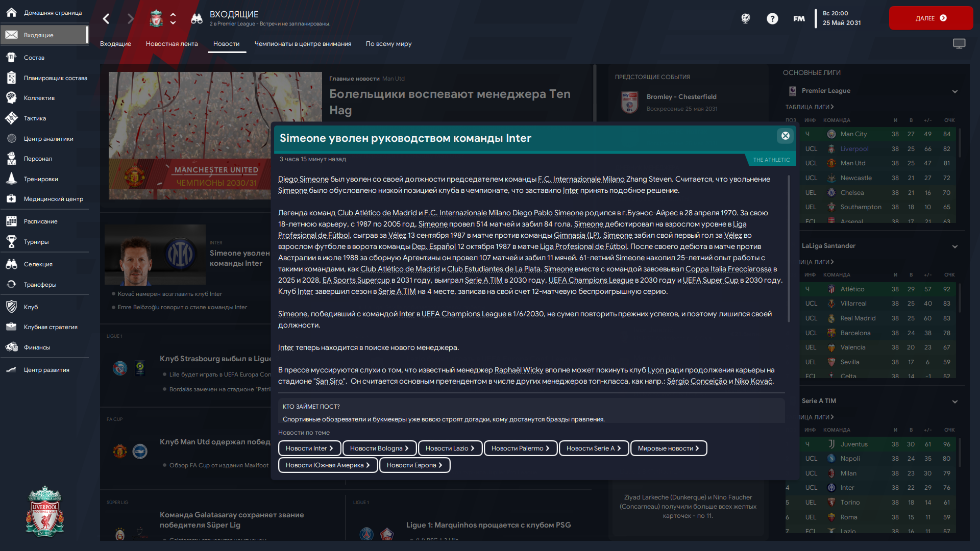Viewport: 980px width, 551px height.
Task: Expand the Serie A TIM dropdown chevron
Action: click(954, 402)
